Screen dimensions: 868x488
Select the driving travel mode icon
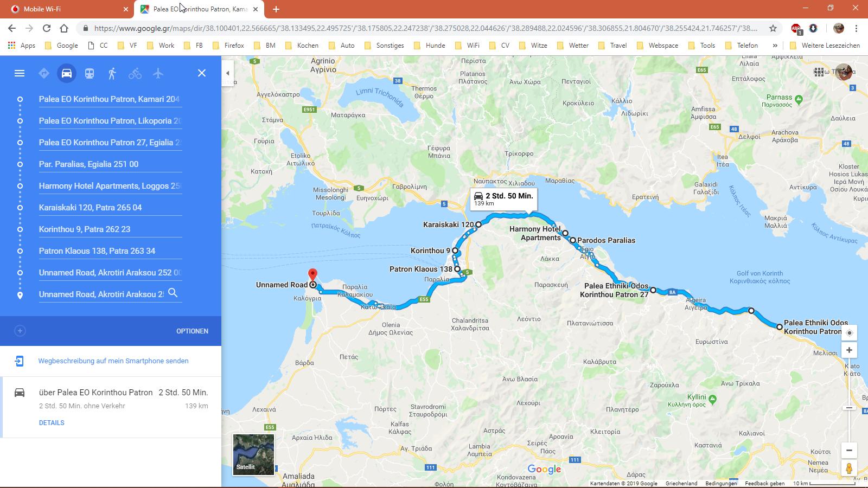pos(67,73)
